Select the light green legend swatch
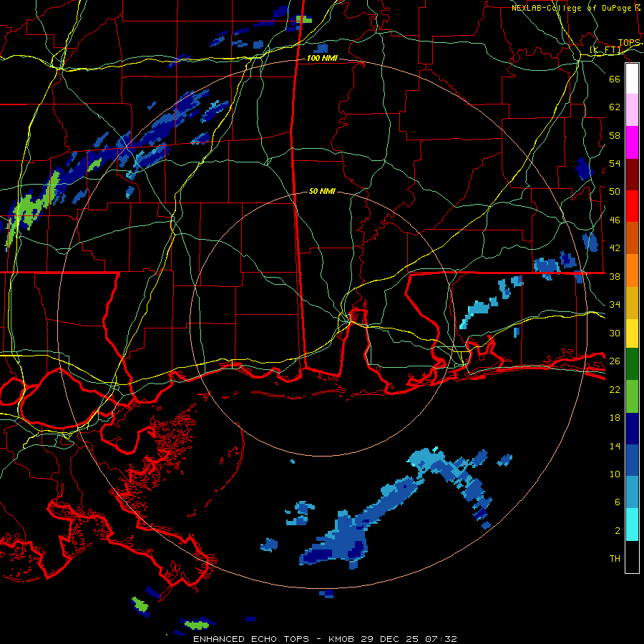The width and height of the screenshot is (644, 644). [632, 396]
